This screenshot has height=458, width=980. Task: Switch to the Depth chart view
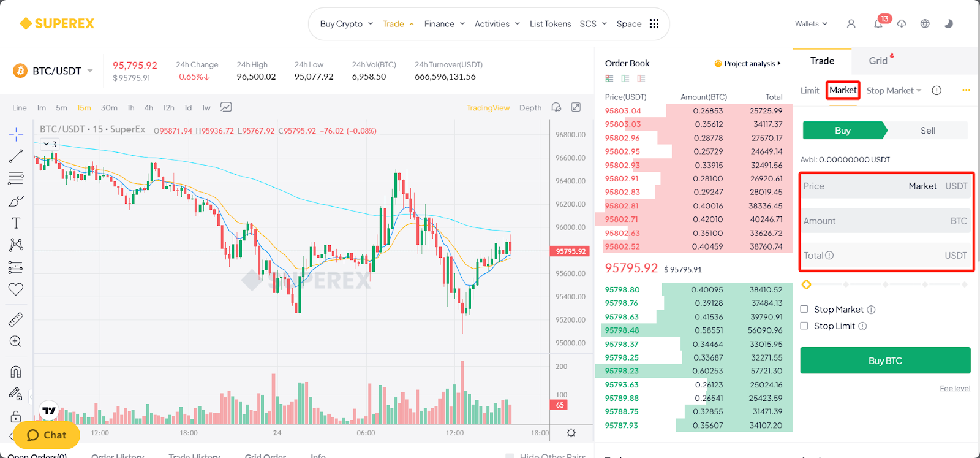coord(530,107)
